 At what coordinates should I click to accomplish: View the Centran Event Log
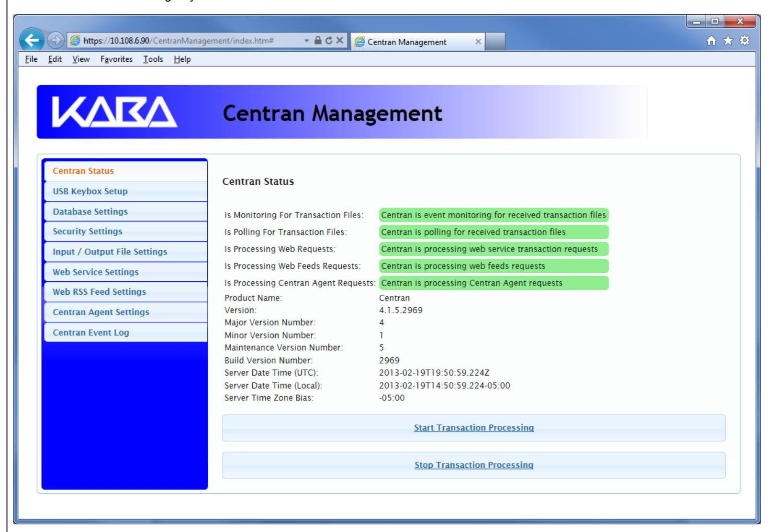click(126, 332)
